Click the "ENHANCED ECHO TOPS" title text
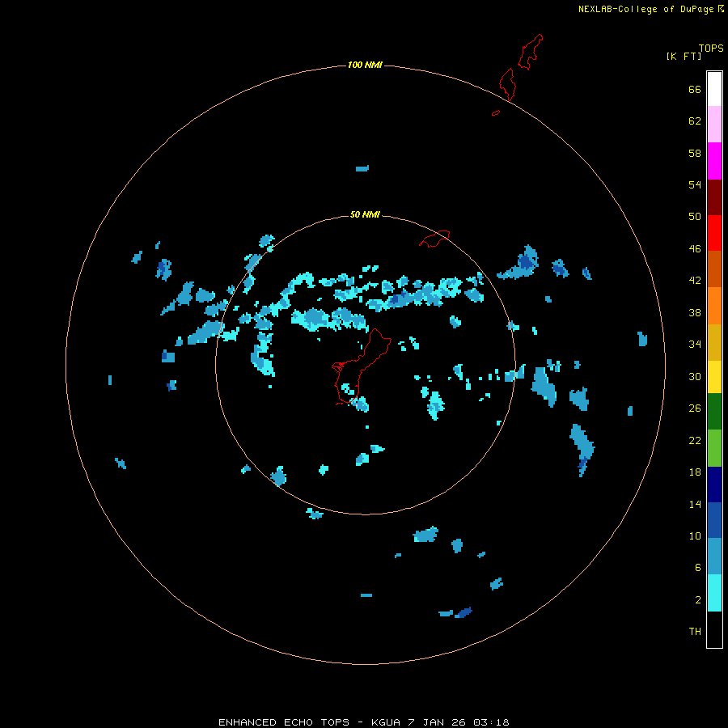The height and width of the screenshot is (728, 728). click(x=284, y=722)
